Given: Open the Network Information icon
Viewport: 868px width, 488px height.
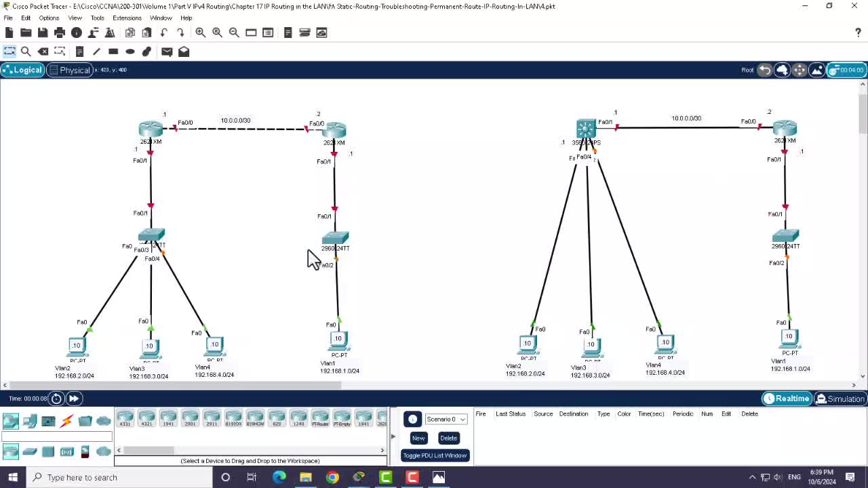Looking at the screenshot, I should [x=77, y=33].
